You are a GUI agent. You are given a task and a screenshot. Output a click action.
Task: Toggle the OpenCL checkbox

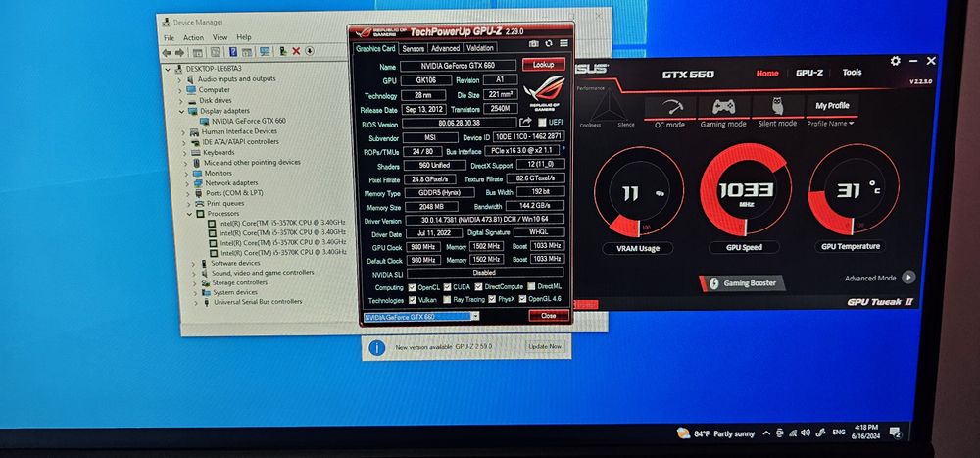coord(412,287)
